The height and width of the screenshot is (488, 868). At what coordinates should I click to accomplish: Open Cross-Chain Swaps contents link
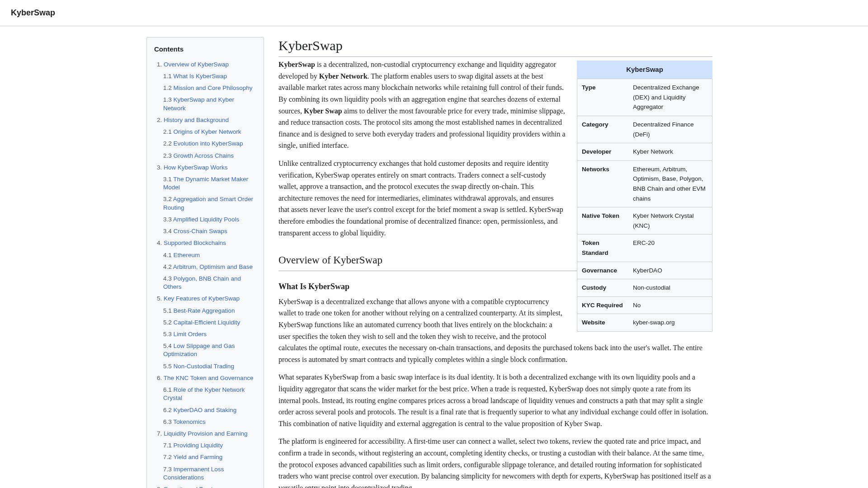click(x=200, y=231)
